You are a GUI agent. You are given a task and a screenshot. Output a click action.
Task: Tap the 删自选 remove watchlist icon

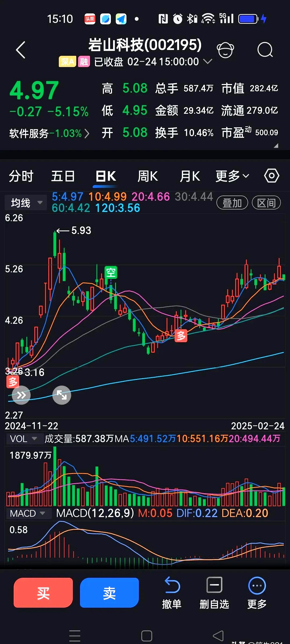[x=214, y=585]
